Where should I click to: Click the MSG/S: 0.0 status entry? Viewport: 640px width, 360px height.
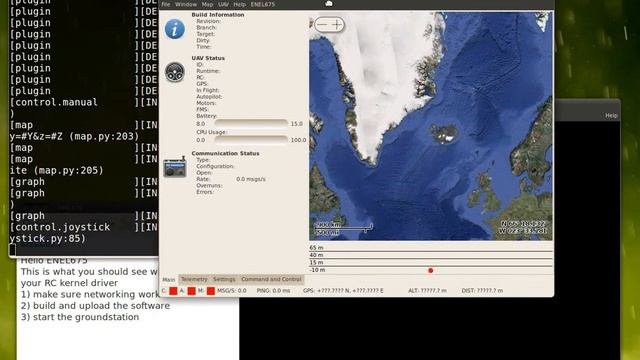click(x=232, y=291)
